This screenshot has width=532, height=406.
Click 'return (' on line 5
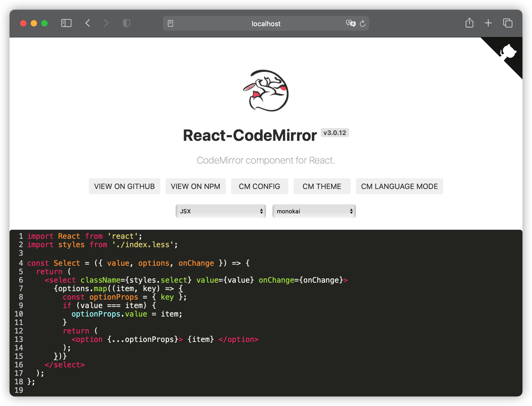(x=54, y=272)
